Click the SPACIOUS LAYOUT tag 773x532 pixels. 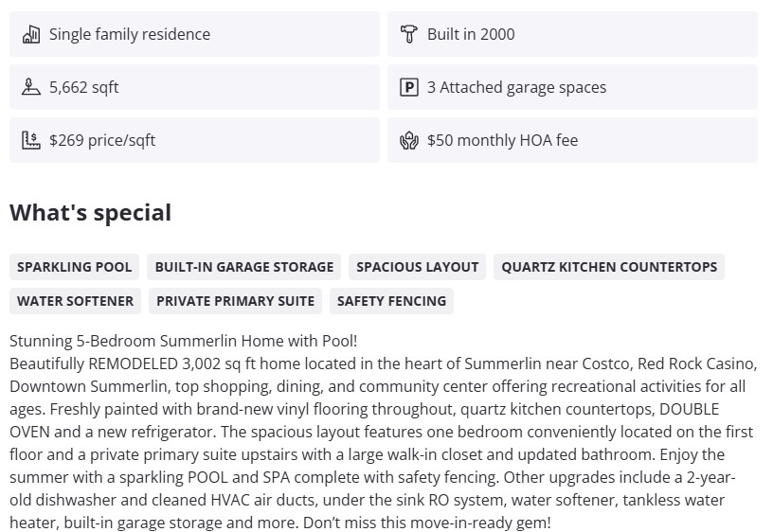point(418,267)
